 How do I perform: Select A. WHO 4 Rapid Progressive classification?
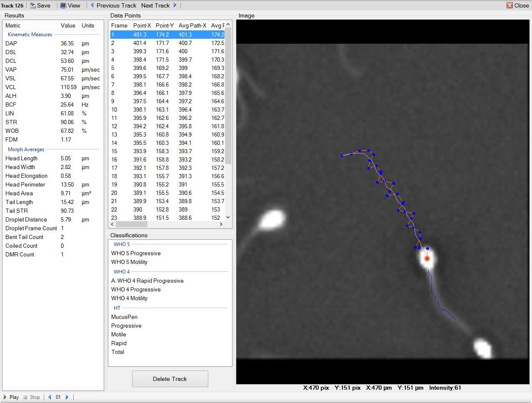pyautogui.click(x=147, y=281)
